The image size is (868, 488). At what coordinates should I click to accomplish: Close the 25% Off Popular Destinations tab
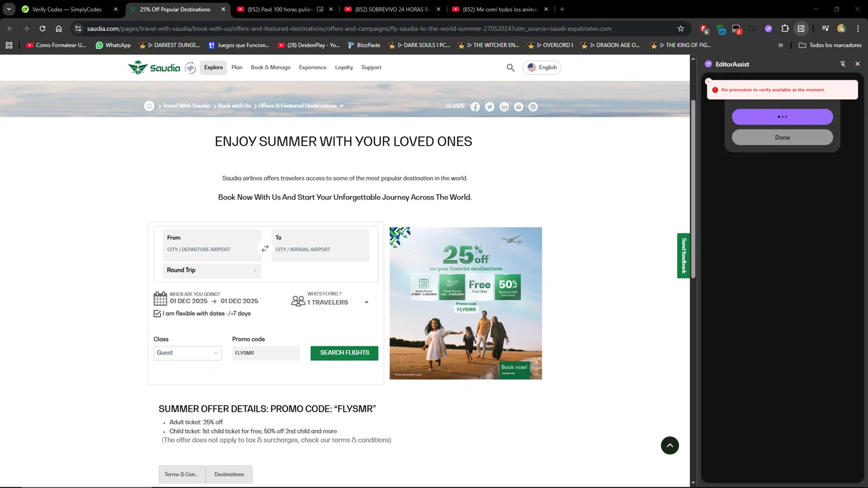pos(223,9)
